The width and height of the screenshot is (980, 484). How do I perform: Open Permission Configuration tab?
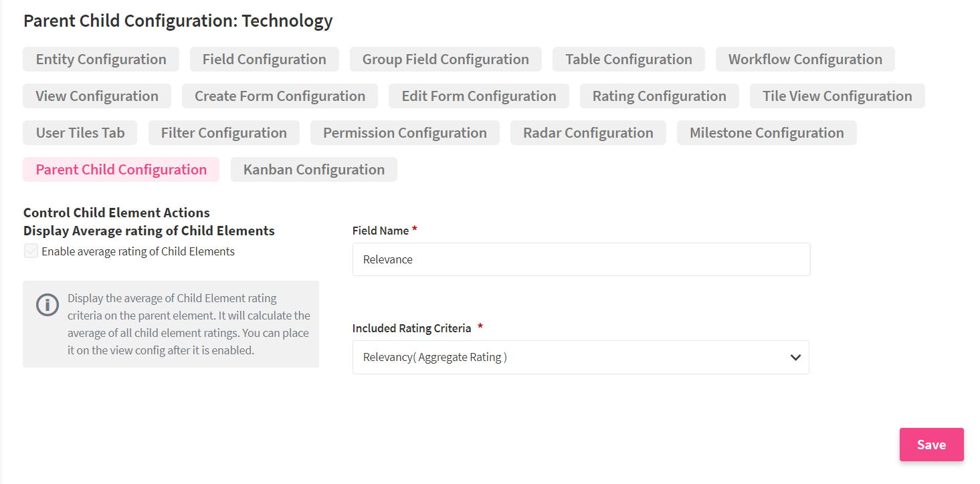[x=405, y=133]
